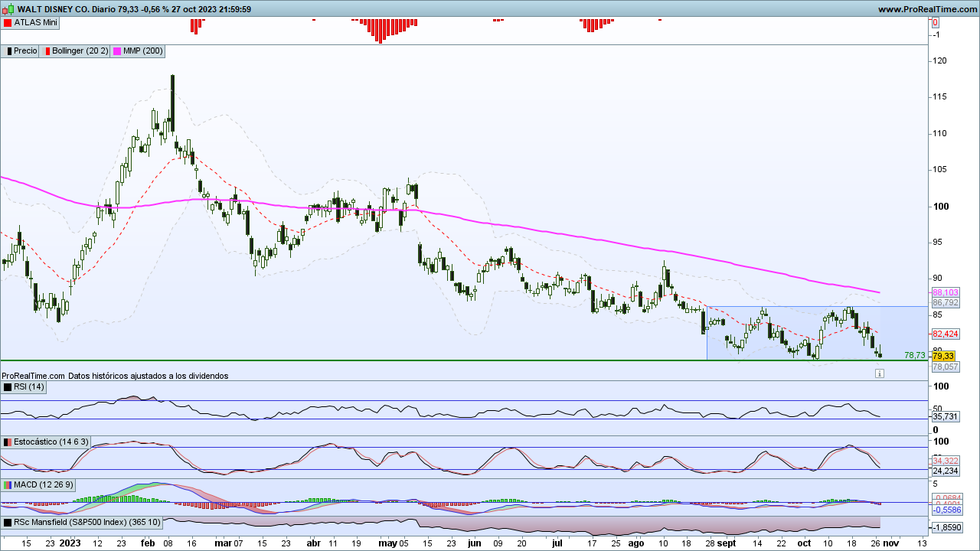Select the blue shaded rectangle over September–October
Viewport: 980px width, 551px height.
click(x=818, y=333)
